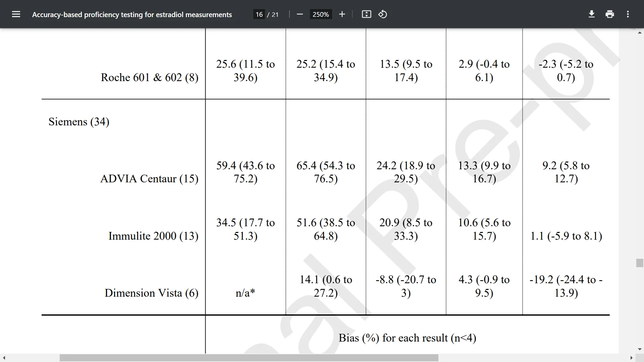Screen dimensions: 644x362
Task: Click the 'Bias (%) for each result (n<4)' heading
Action: click(x=407, y=338)
